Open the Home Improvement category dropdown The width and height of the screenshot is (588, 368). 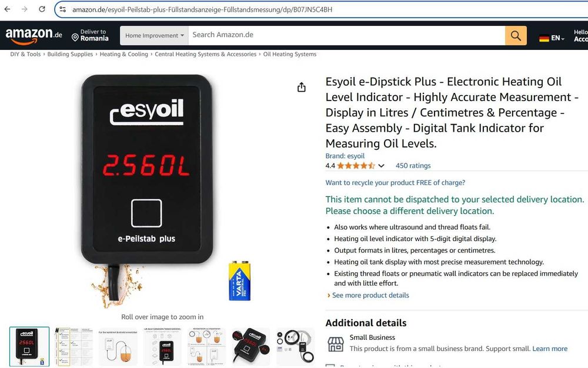click(x=155, y=36)
